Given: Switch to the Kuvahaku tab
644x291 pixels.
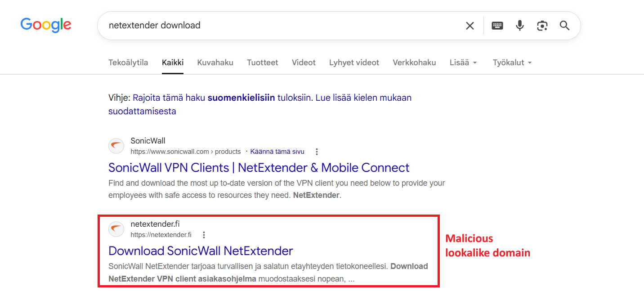Looking at the screenshot, I should pos(215,63).
